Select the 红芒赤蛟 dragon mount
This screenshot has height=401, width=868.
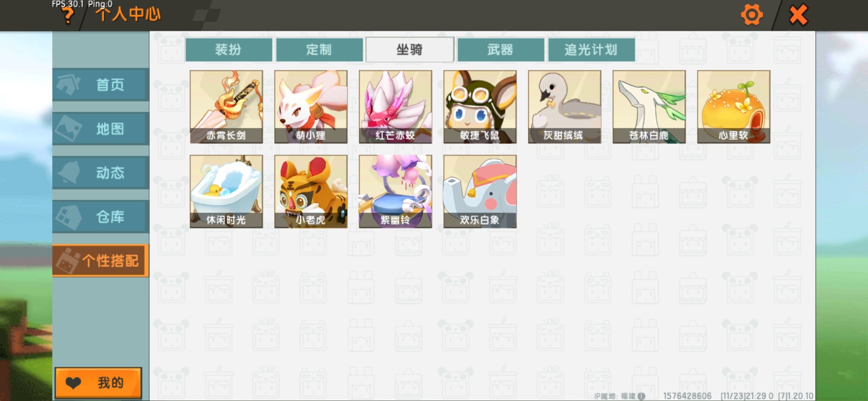pyautogui.click(x=395, y=107)
